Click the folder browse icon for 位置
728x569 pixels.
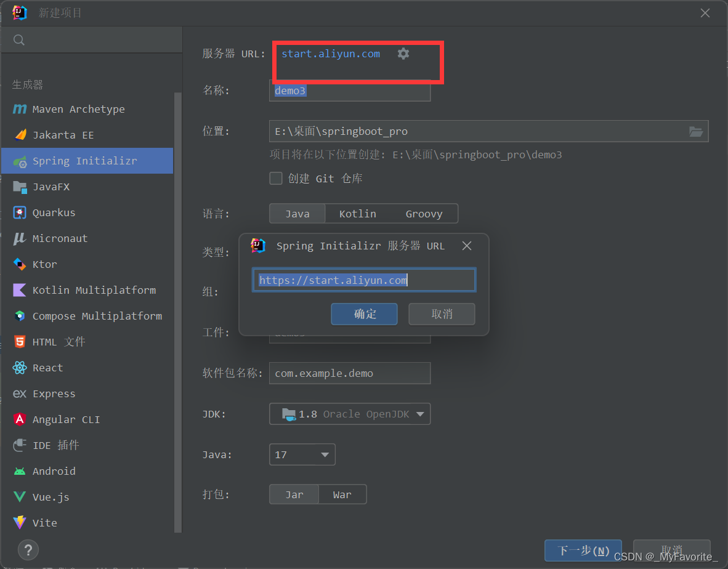(x=696, y=131)
